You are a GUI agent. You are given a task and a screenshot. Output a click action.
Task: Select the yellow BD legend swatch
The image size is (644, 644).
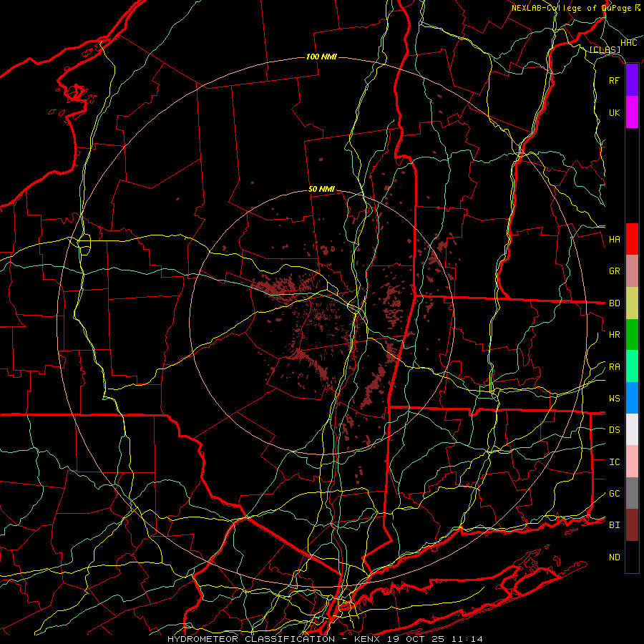[632, 303]
